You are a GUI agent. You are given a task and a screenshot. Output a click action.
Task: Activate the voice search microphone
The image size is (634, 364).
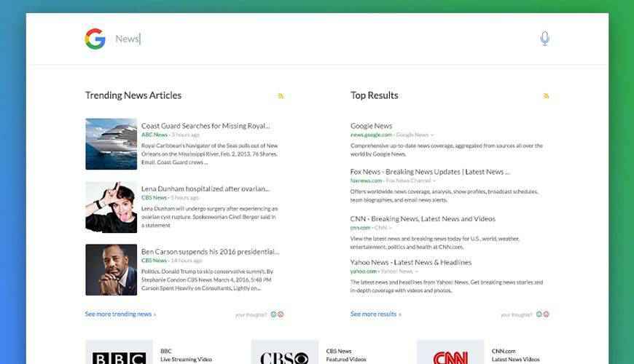coord(544,39)
